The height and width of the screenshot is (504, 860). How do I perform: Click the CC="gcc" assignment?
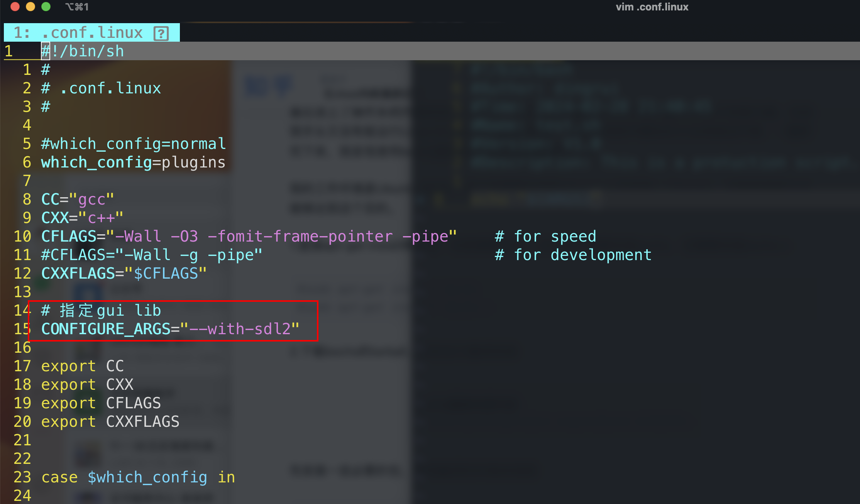tap(78, 200)
